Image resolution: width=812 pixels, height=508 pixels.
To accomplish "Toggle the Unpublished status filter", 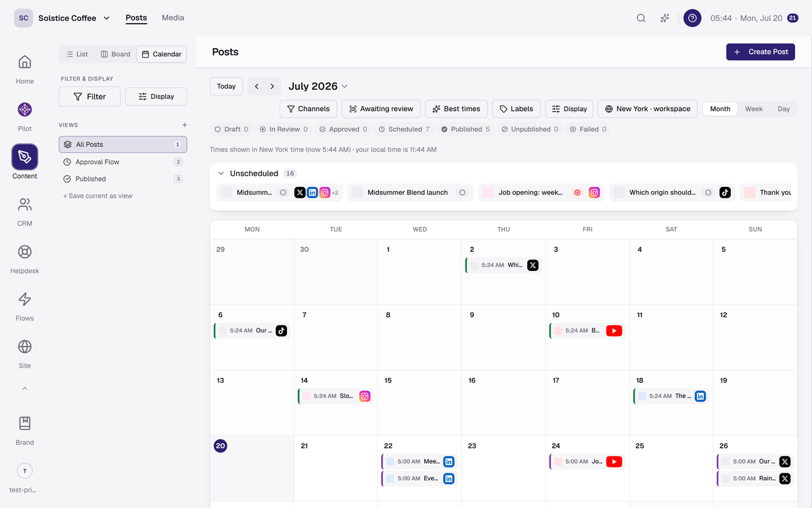I will coord(530,129).
